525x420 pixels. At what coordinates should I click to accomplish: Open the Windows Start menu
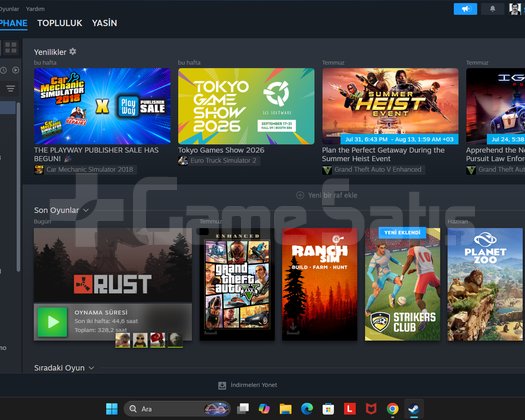[111, 409]
